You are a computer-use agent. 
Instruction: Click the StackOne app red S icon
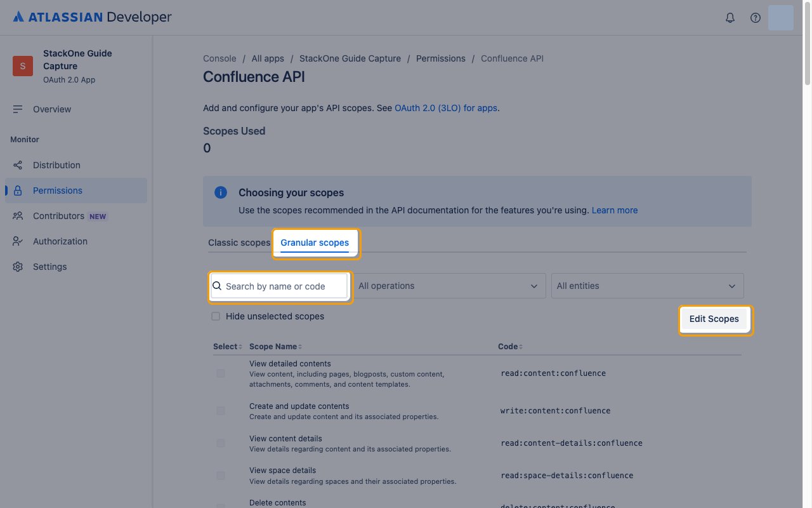pyautogui.click(x=23, y=66)
